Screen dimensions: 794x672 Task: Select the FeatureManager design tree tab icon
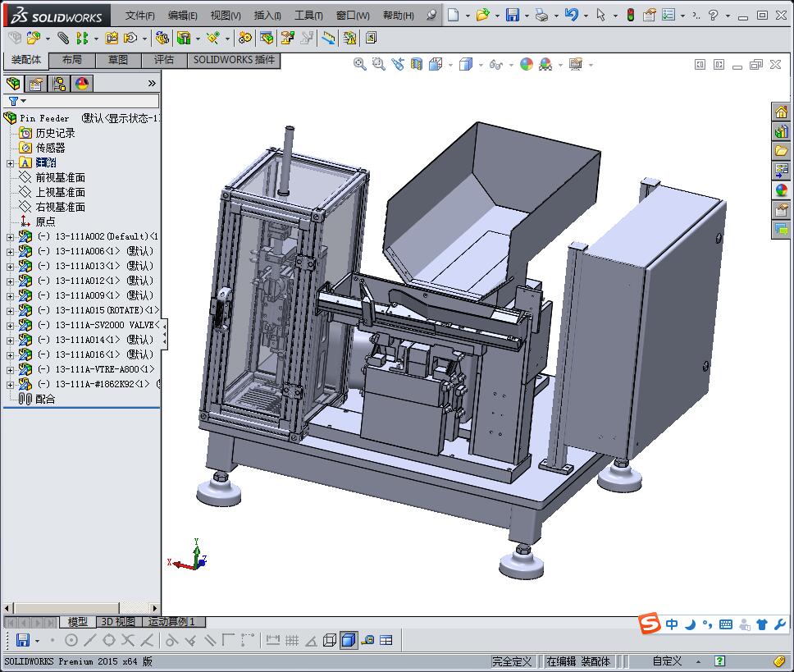14,84
